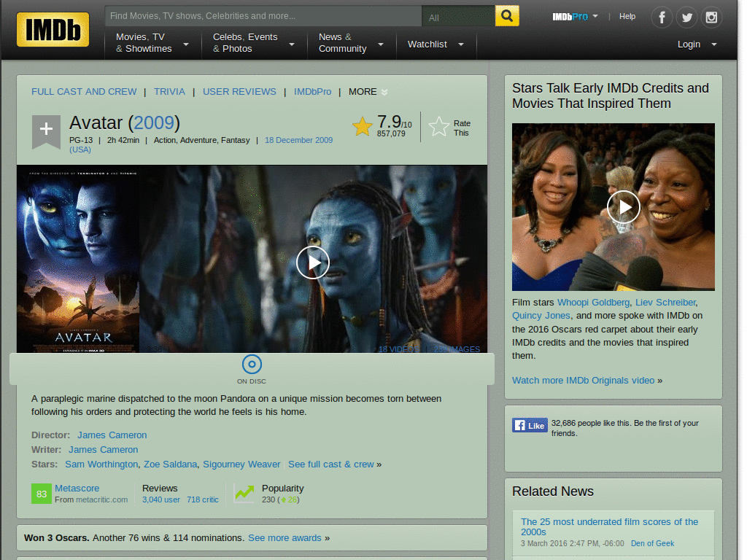This screenshot has width=747, height=560.
Task: Click the Den of Geek source link
Action: coord(652,543)
